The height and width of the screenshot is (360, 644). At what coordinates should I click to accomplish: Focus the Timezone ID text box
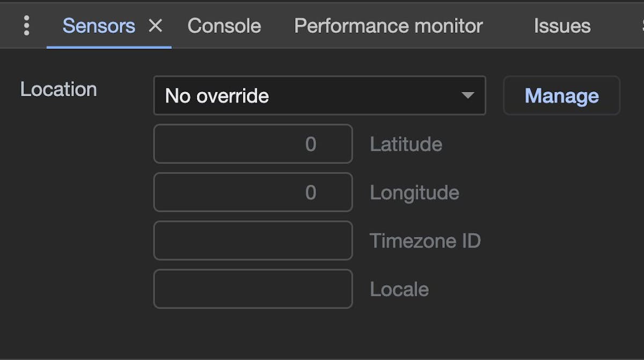tap(253, 241)
